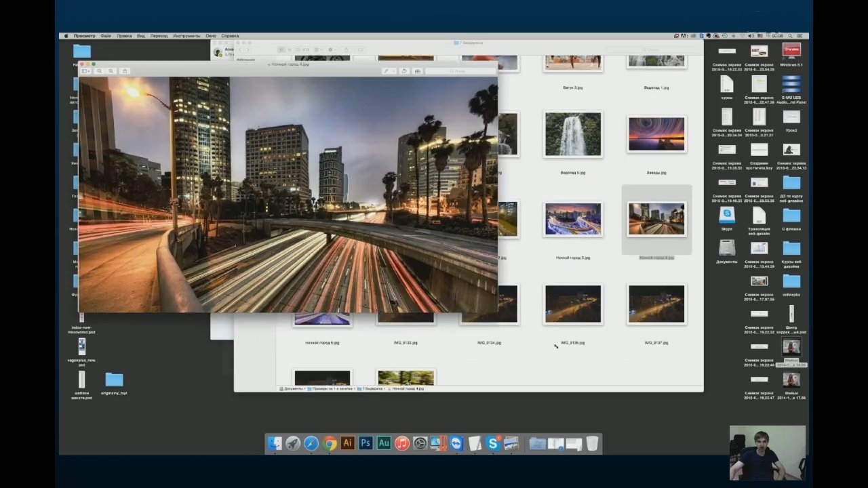Select the Курсы веб дизайна desktop folder
Screen dimensions: 868x488
coord(791,248)
